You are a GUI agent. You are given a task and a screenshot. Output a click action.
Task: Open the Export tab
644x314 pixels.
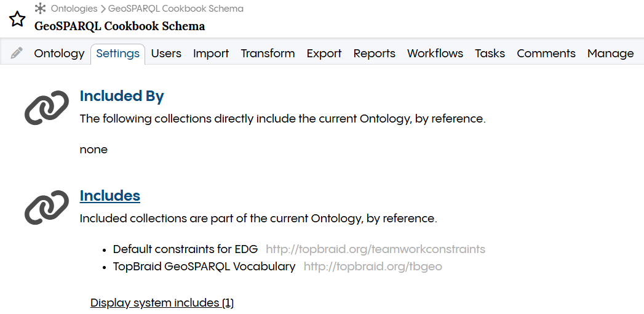(324, 54)
